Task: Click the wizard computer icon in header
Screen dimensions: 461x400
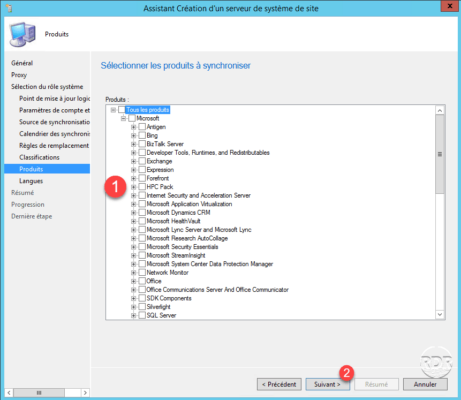Action: tap(22, 34)
